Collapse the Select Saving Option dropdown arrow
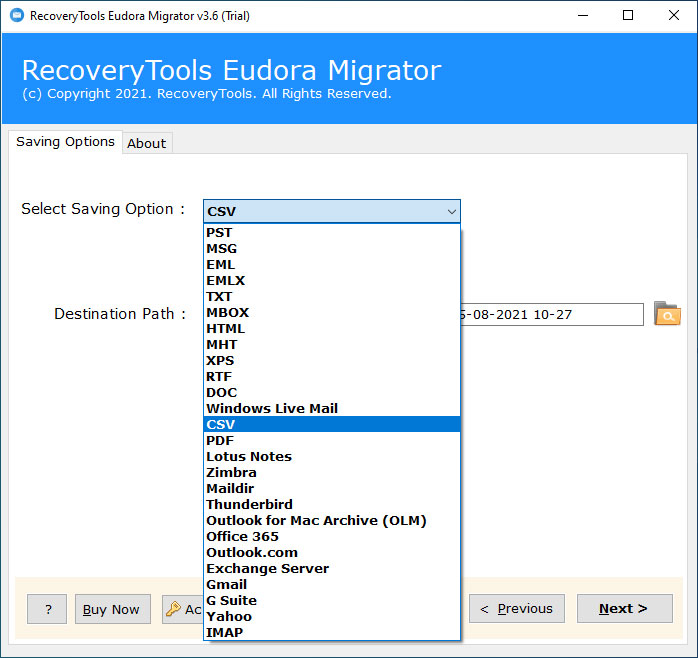This screenshot has width=698, height=658. pyautogui.click(x=451, y=211)
